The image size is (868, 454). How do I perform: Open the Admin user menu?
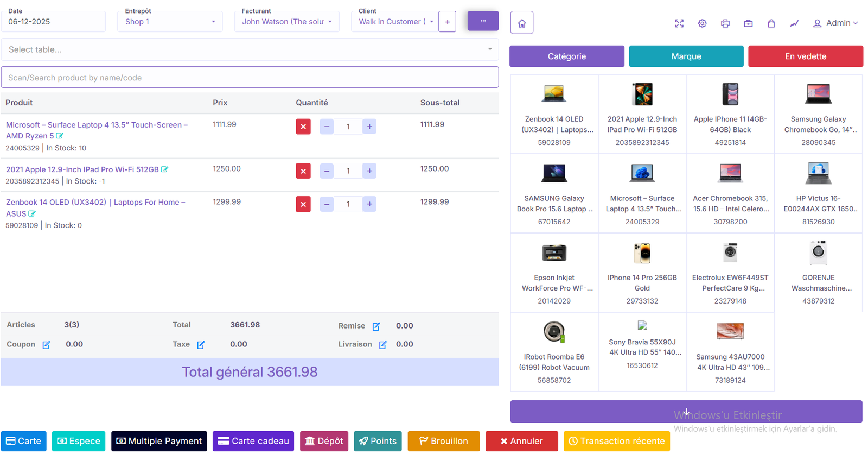[x=835, y=23]
